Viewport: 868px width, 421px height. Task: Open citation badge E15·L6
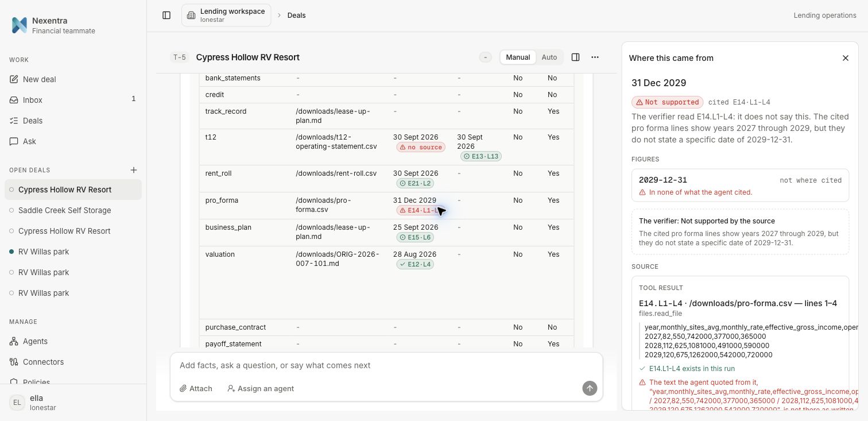tap(415, 237)
